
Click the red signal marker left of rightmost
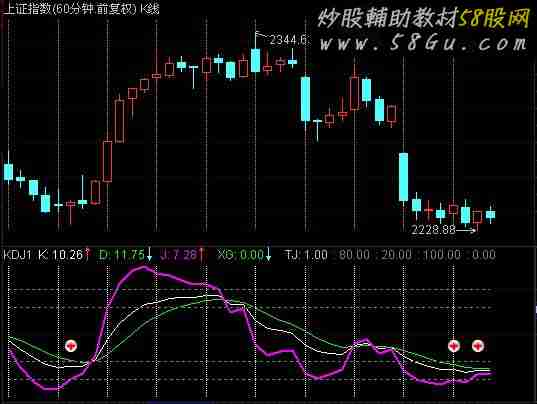[454, 346]
